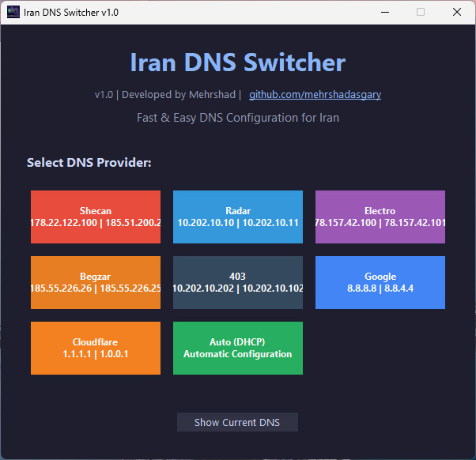The width and height of the screenshot is (476, 460).
Task: Click the disabled maximize button
Action: pos(421,12)
